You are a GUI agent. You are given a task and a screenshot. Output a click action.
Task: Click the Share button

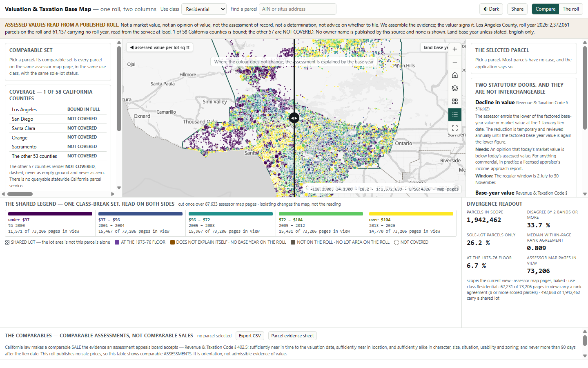coord(517,9)
